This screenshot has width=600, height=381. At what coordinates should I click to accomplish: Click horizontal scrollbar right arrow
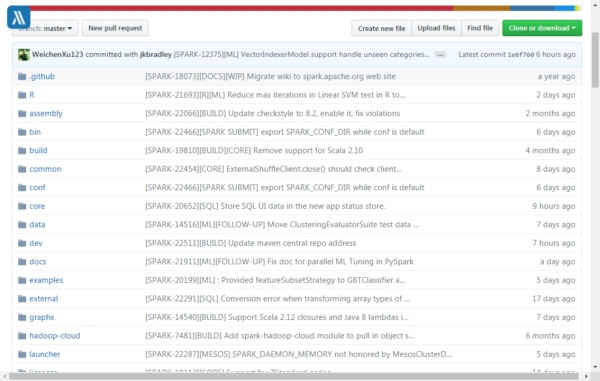pos(586,377)
